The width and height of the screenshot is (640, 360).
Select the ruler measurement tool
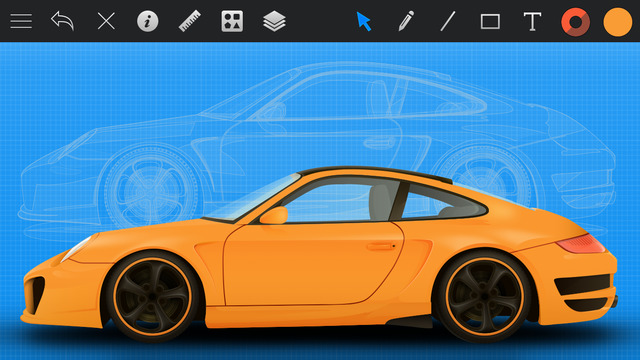[190, 21]
